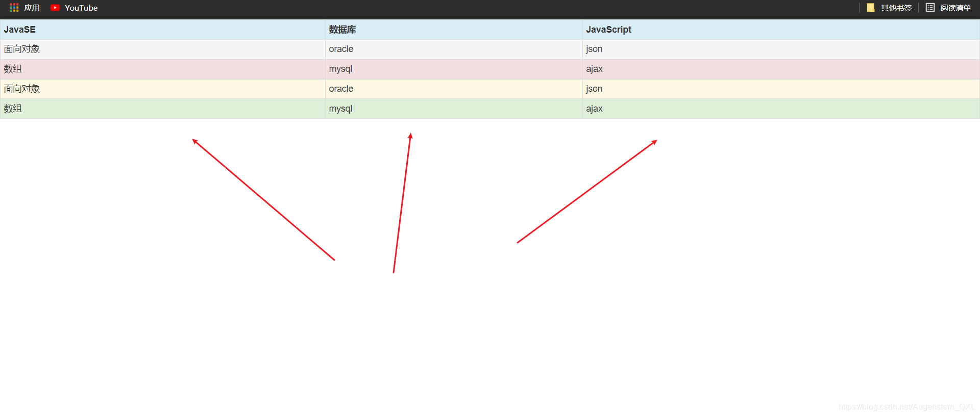Open the YouTube bookmark

point(81,8)
